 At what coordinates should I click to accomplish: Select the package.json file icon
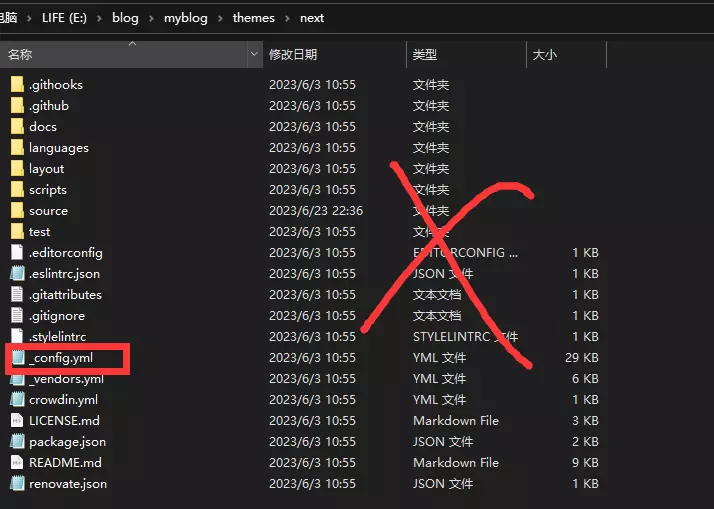coord(16,442)
